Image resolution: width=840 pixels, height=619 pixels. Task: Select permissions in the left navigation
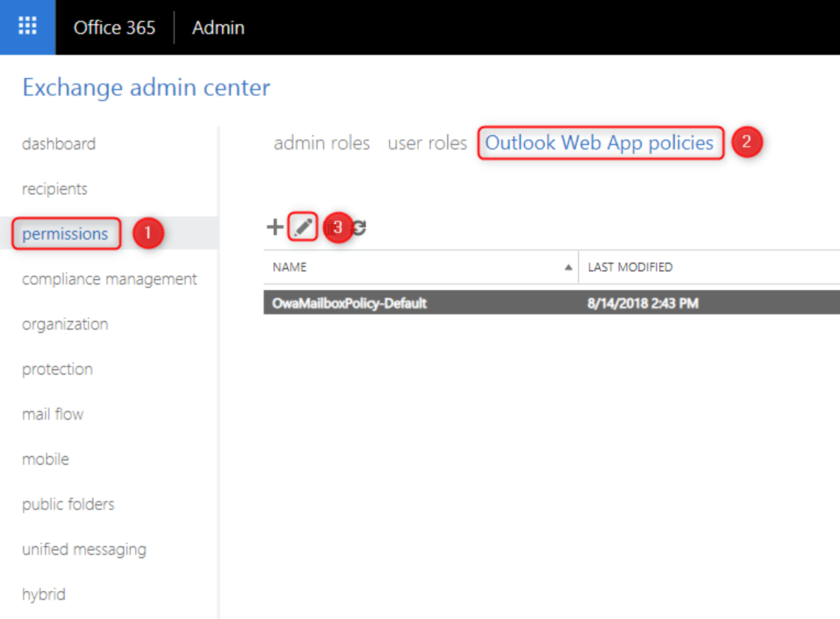(x=65, y=234)
